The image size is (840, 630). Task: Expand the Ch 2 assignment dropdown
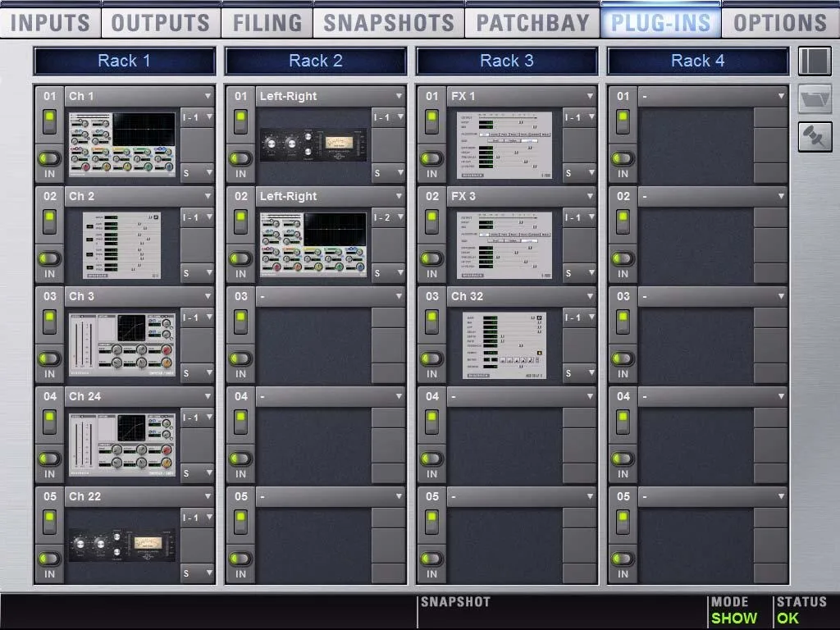click(139, 196)
